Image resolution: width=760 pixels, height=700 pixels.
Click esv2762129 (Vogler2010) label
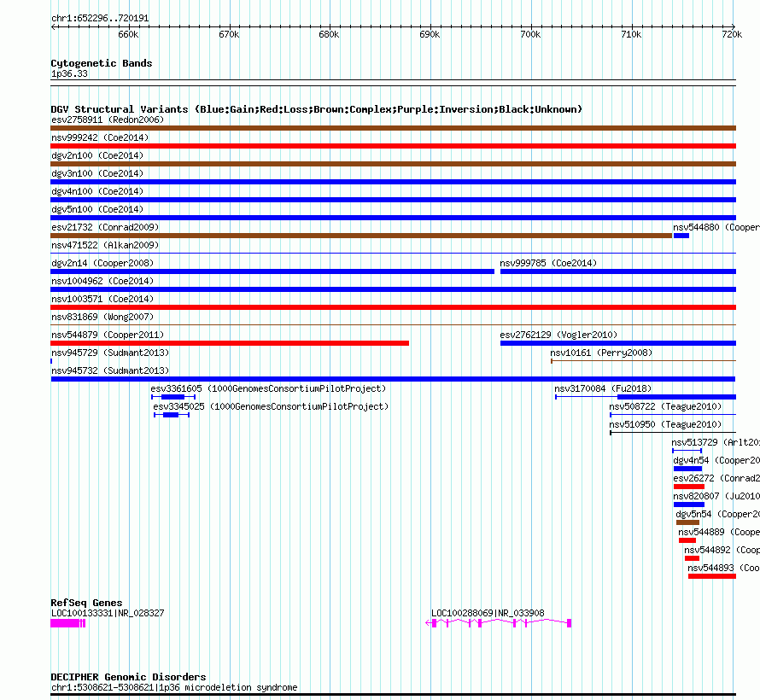click(558, 335)
